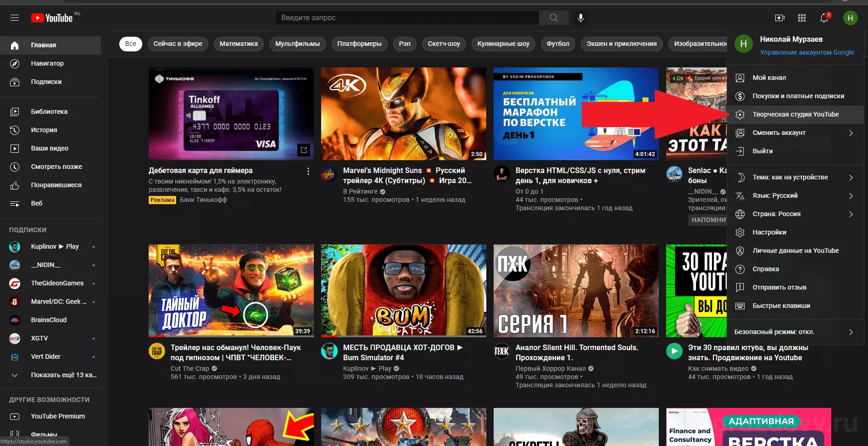868x446 pixels.
Task: Open the Веб playlist in sidebar
Action: click(50, 203)
